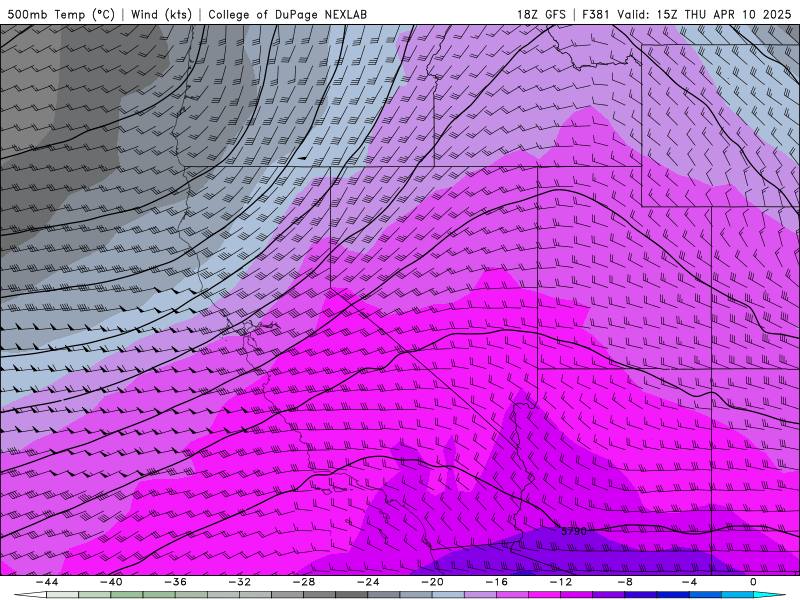Click the "5790" height contour label on the map
The width and height of the screenshot is (800, 600).
point(574,531)
